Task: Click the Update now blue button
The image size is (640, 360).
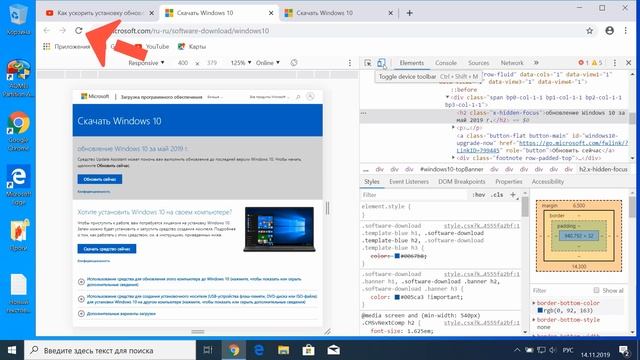Action: [100, 179]
